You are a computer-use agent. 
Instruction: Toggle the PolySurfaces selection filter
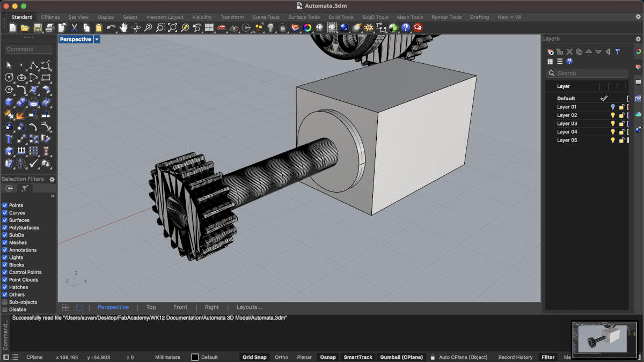point(5,228)
